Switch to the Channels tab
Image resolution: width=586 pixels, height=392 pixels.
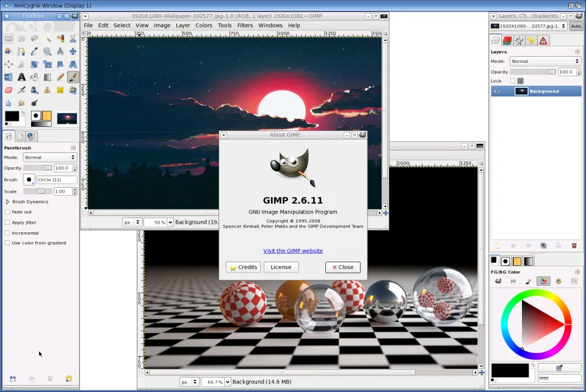[x=507, y=41]
